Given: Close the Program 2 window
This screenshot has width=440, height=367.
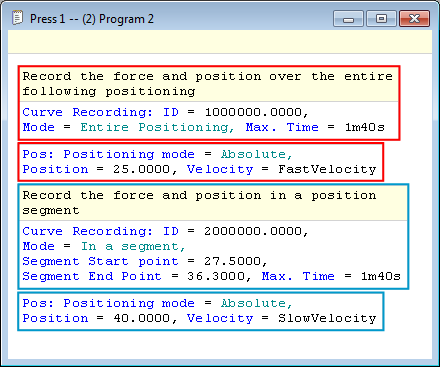Looking at the screenshot, I should [414, 18].
